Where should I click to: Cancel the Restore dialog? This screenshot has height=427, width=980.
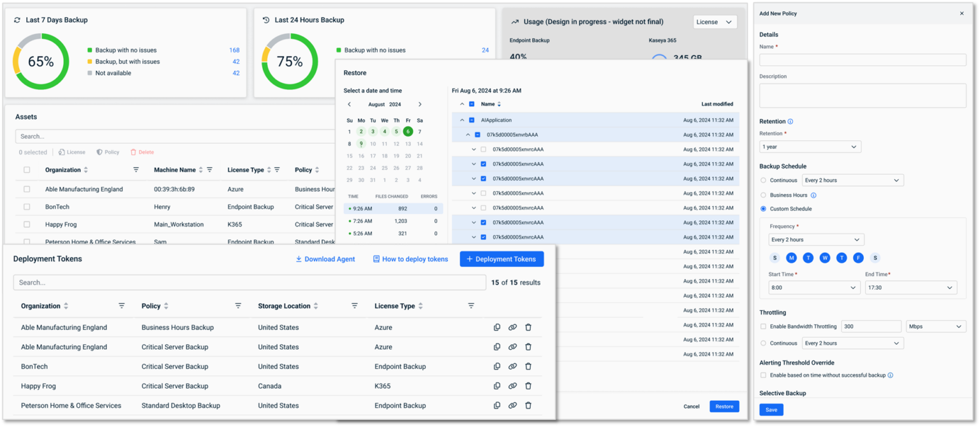(692, 407)
